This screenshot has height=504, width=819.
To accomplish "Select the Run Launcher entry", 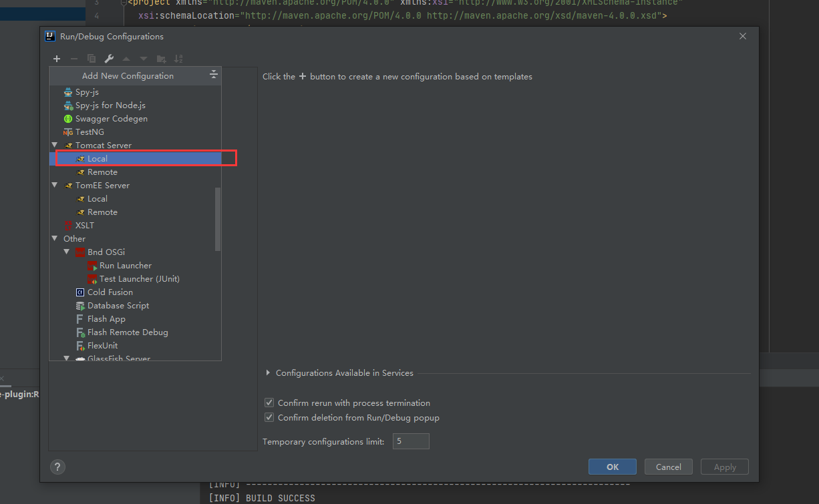I will (136, 265).
